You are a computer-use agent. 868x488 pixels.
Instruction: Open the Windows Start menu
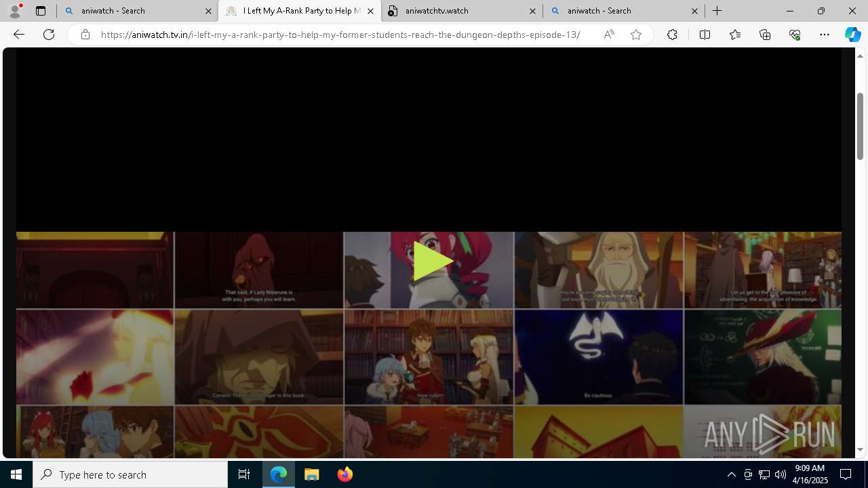click(x=16, y=474)
